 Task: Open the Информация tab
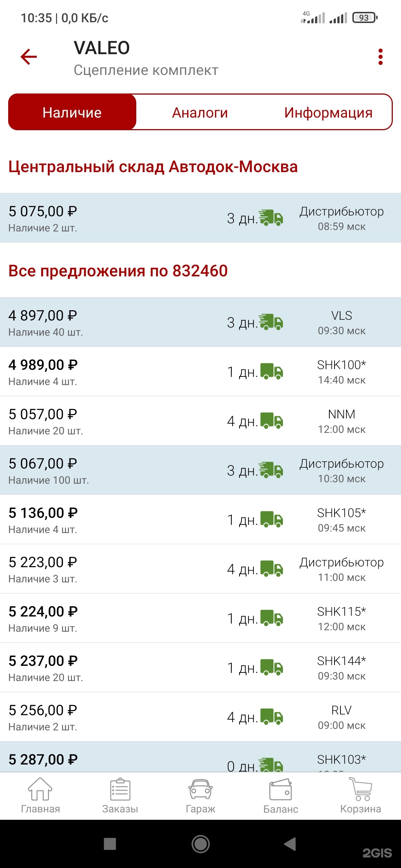[x=328, y=112]
